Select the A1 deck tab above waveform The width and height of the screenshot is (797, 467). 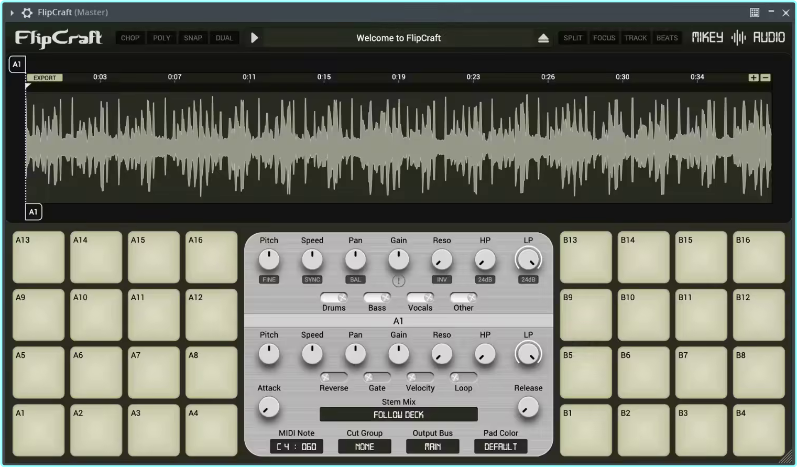click(x=17, y=65)
